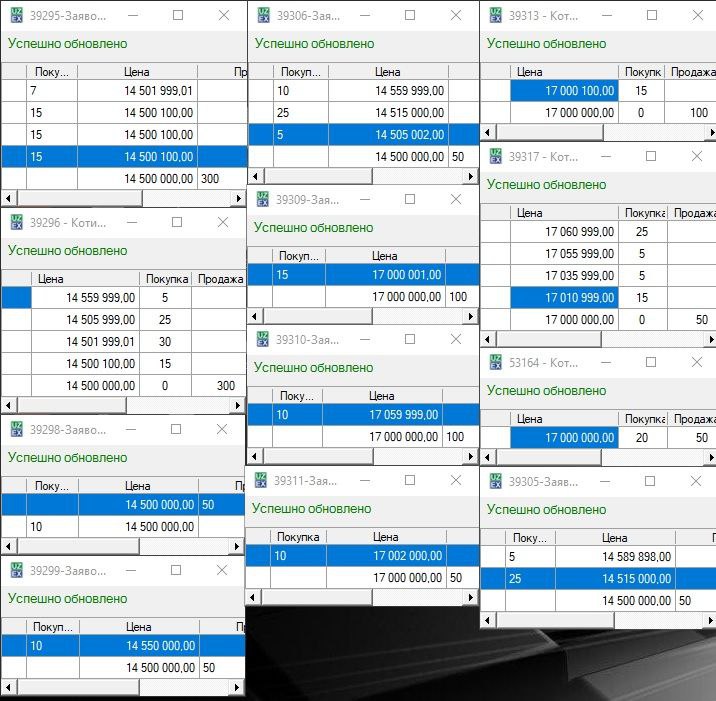Click Покупка column header in window 39311
The image size is (716, 701).
click(298, 537)
